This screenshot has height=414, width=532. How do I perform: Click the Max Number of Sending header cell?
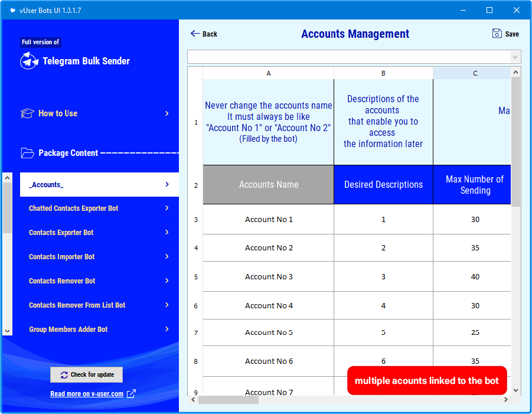[472, 185]
